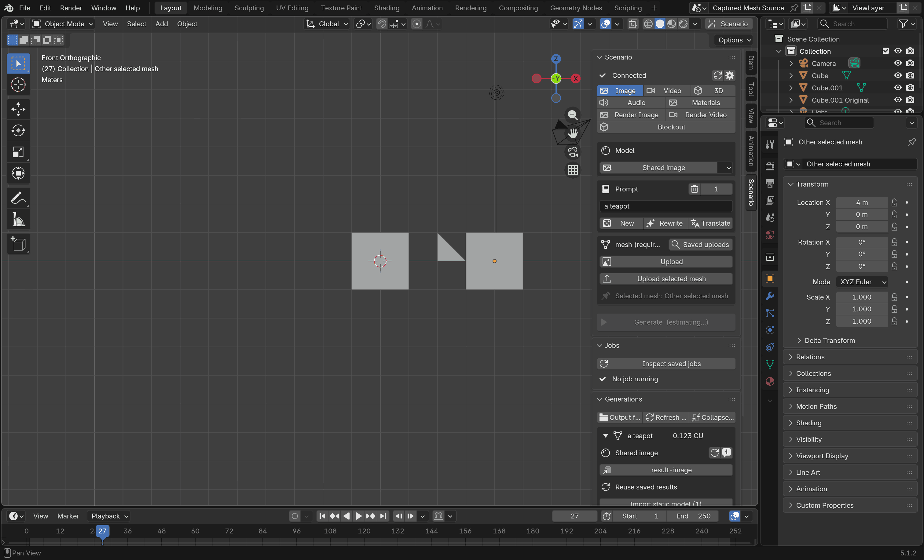The height and width of the screenshot is (560, 924).
Task: Toggle Camera render visibility camera icon
Action: click(x=910, y=63)
